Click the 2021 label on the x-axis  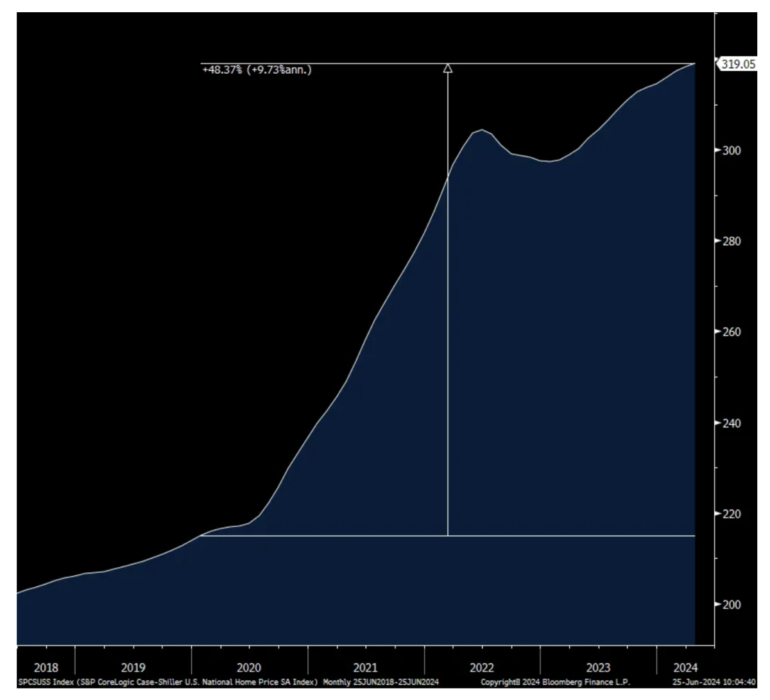(x=365, y=667)
